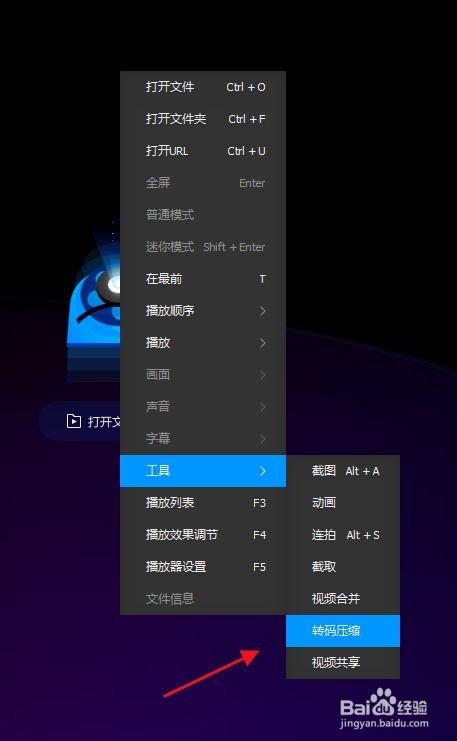Open the 播放顺序 submenu

coord(203,311)
